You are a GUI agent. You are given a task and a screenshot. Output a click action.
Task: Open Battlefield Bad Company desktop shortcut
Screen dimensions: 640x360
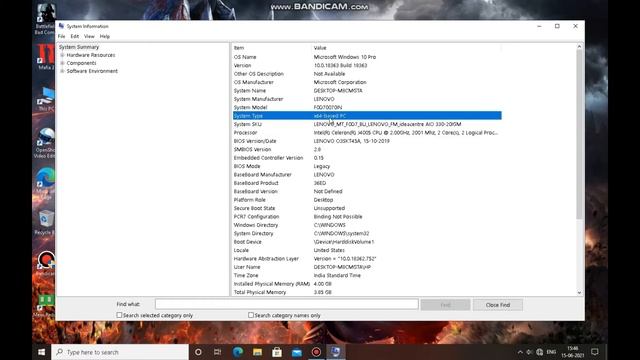pos(45,19)
